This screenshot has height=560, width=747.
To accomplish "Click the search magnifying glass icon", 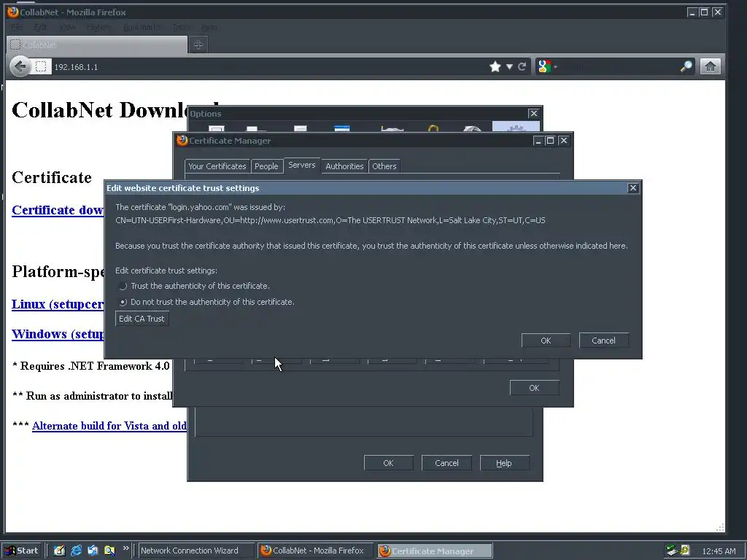I will 686,66.
